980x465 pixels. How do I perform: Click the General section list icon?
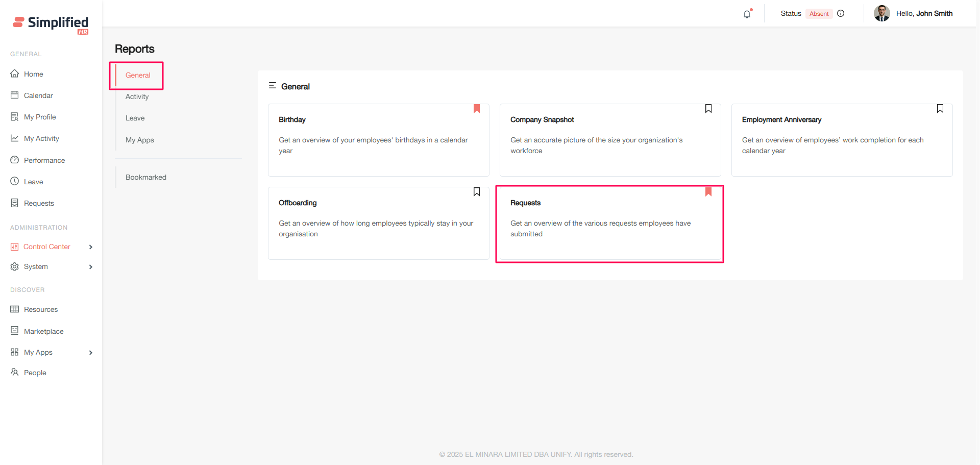click(273, 86)
